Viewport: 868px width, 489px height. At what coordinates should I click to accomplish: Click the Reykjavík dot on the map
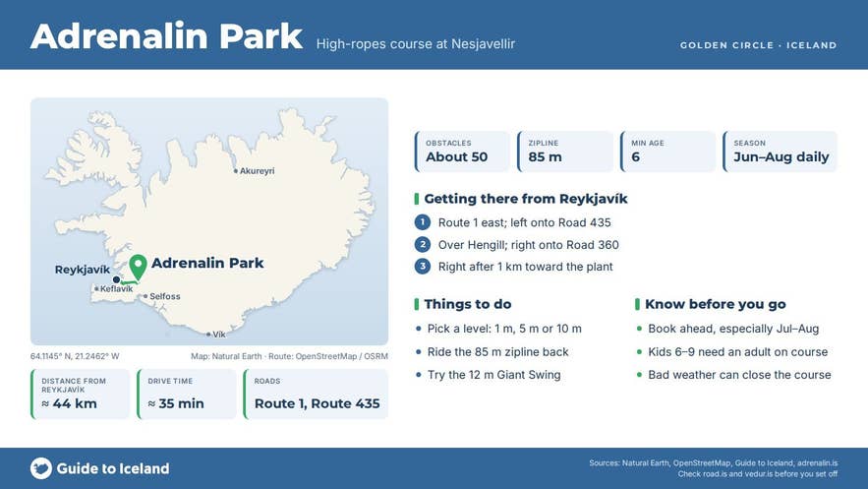116,279
